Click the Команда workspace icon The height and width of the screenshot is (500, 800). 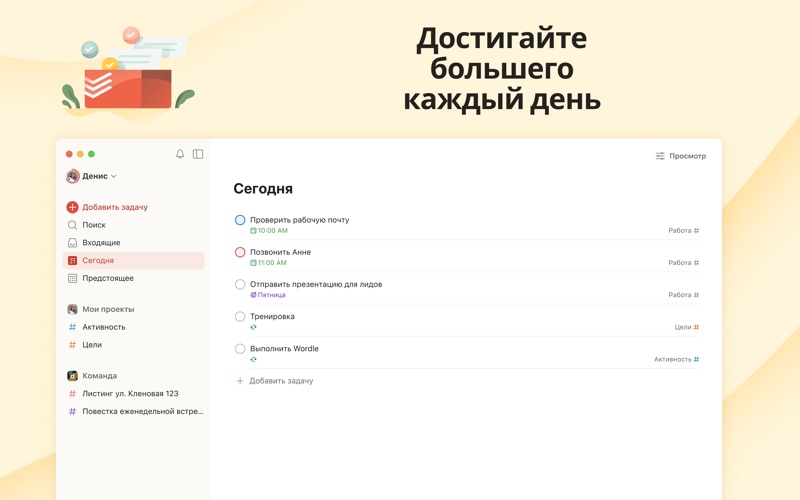(72, 376)
